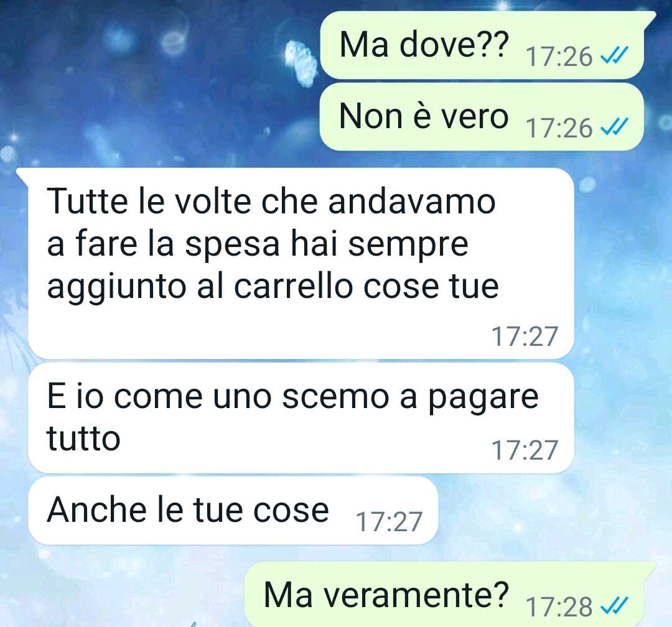Click the word 'carrello' in the message
Image resolution: width=672 pixels, height=627 pixels.
pyautogui.click(x=293, y=286)
